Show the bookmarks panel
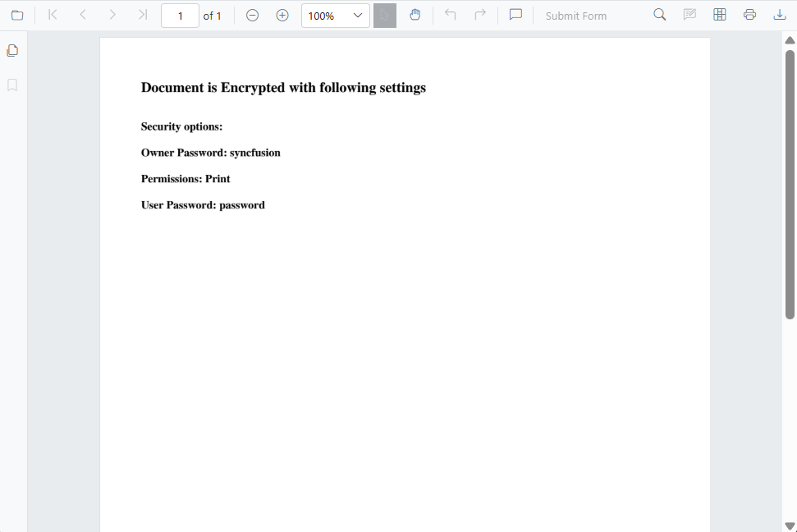Image resolution: width=797 pixels, height=532 pixels. [x=12, y=85]
